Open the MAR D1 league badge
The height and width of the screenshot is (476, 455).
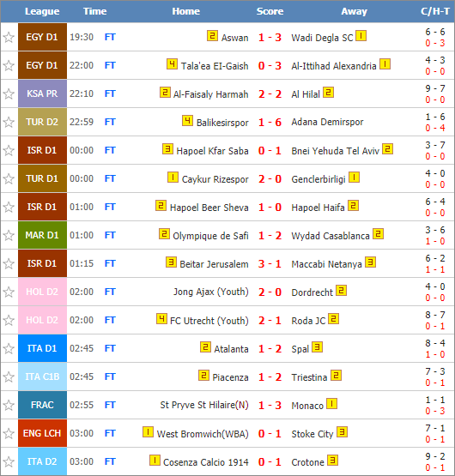coord(42,235)
